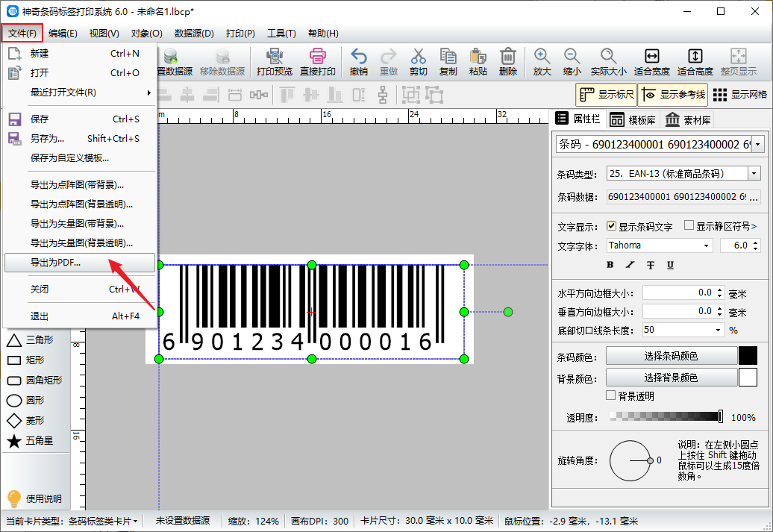The width and height of the screenshot is (773, 532).
Task: Adjust the 水平方向边框大小 stepper arrows
Action: coord(720,293)
